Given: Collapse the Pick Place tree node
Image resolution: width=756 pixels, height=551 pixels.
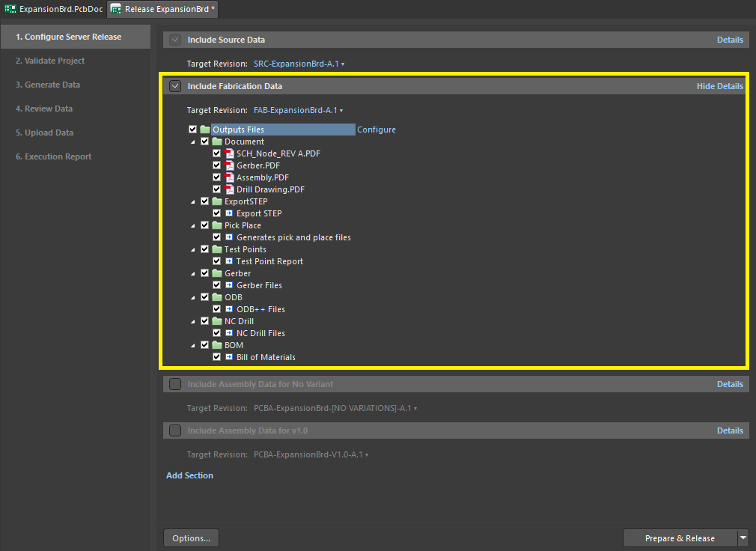Looking at the screenshot, I should pos(193,225).
